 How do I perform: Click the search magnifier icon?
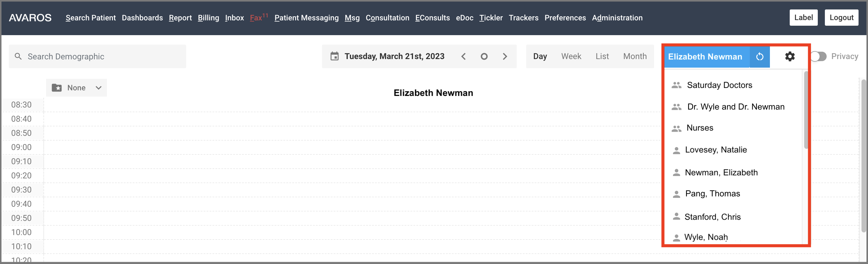(18, 56)
